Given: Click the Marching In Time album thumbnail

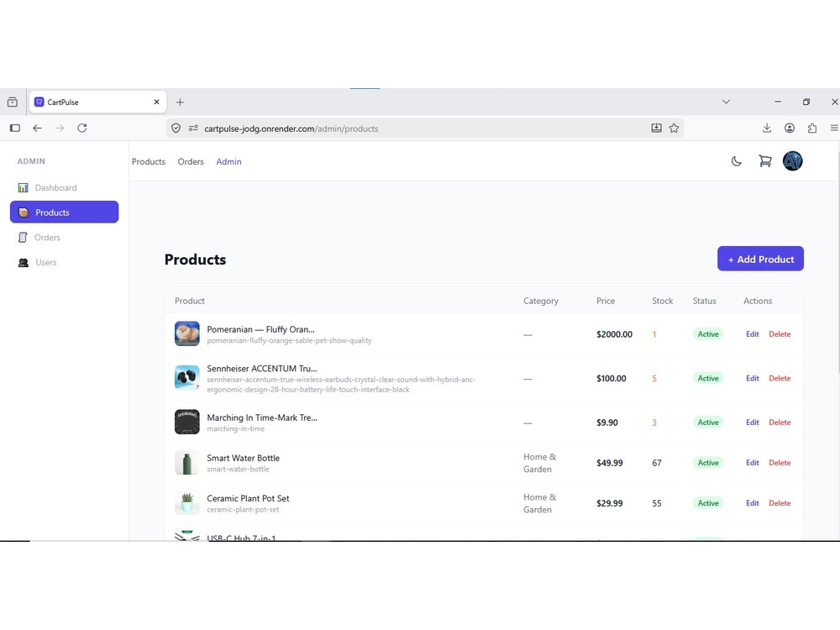Looking at the screenshot, I should 187,423.
